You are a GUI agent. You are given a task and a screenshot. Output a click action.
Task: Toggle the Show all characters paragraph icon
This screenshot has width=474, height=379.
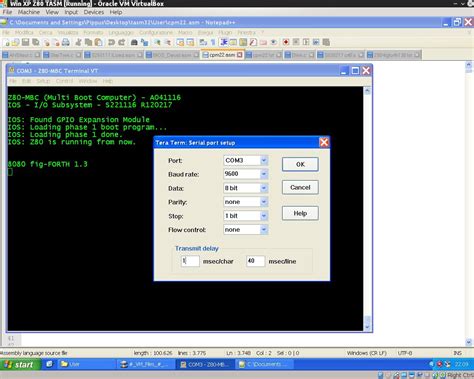coord(213,42)
